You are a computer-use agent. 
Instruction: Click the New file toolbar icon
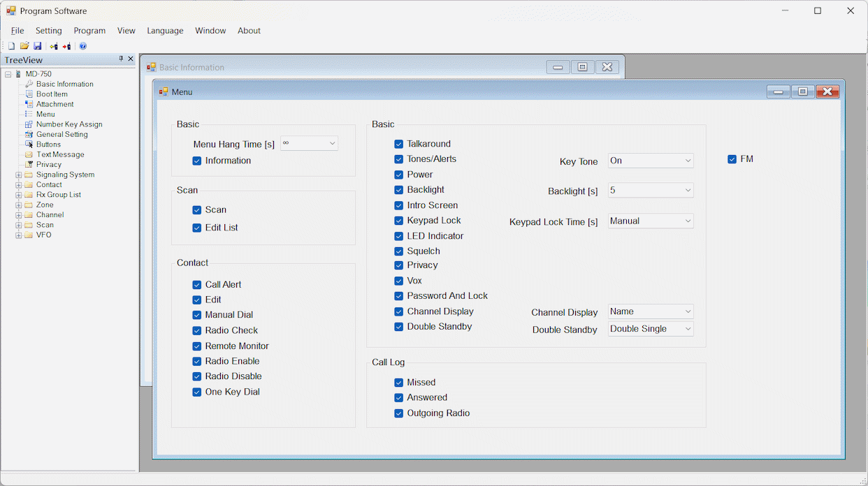[x=11, y=46]
